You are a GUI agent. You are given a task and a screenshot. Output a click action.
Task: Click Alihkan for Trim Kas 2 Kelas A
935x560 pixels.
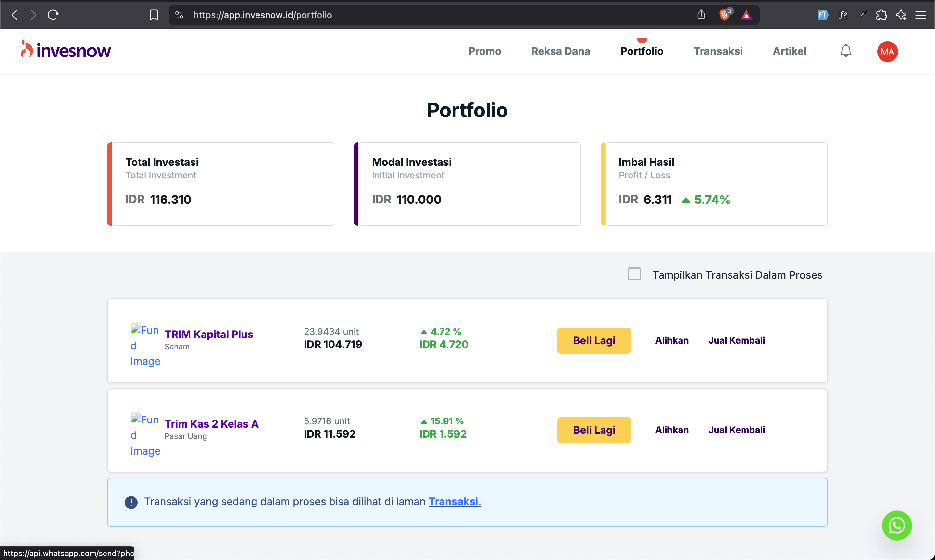point(672,430)
